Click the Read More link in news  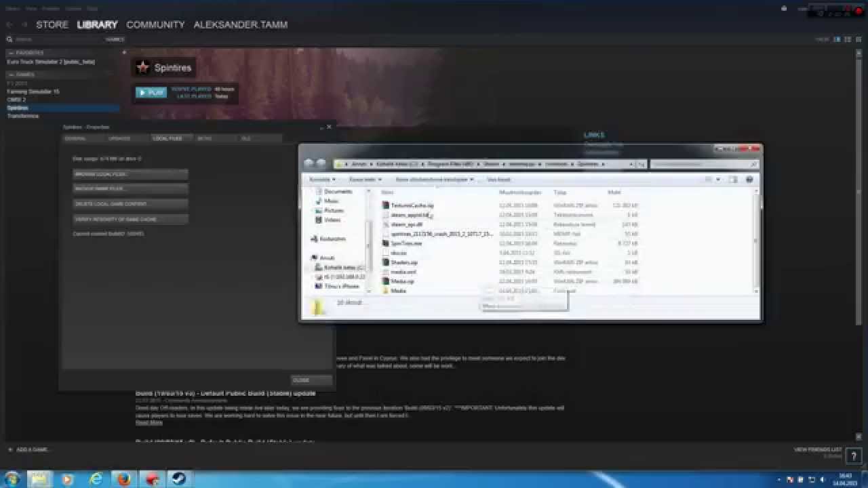149,422
